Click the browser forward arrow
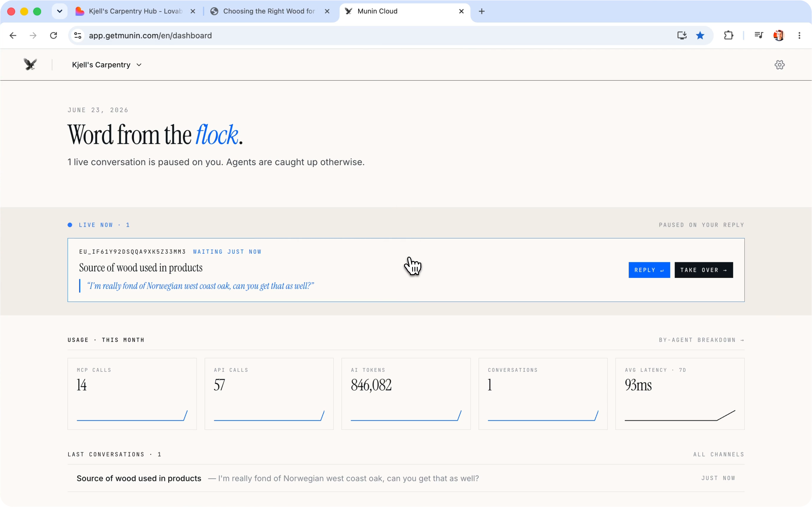812x507 pixels. 33,36
